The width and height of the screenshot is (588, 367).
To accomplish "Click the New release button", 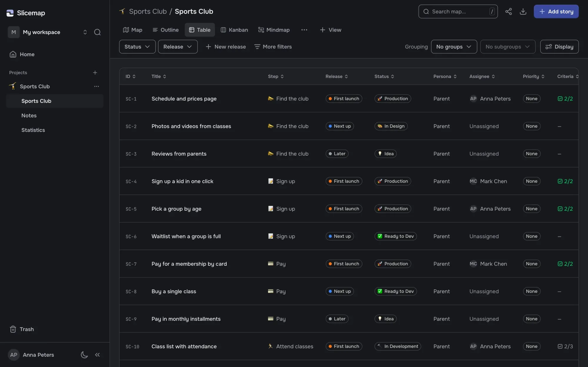I will [x=226, y=47].
